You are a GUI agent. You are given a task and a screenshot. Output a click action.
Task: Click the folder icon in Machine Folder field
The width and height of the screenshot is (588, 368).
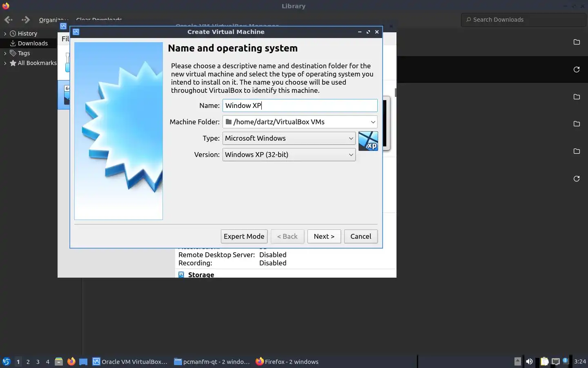(x=229, y=122)
